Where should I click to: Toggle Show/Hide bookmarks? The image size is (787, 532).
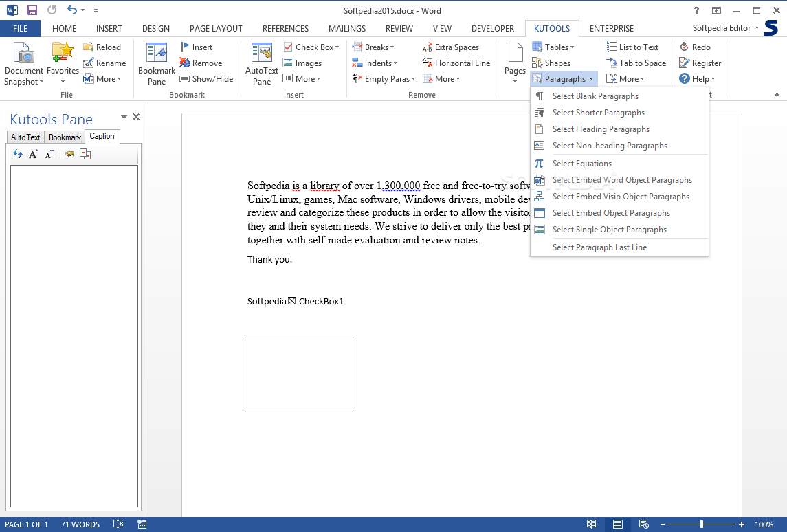(206, 79)
